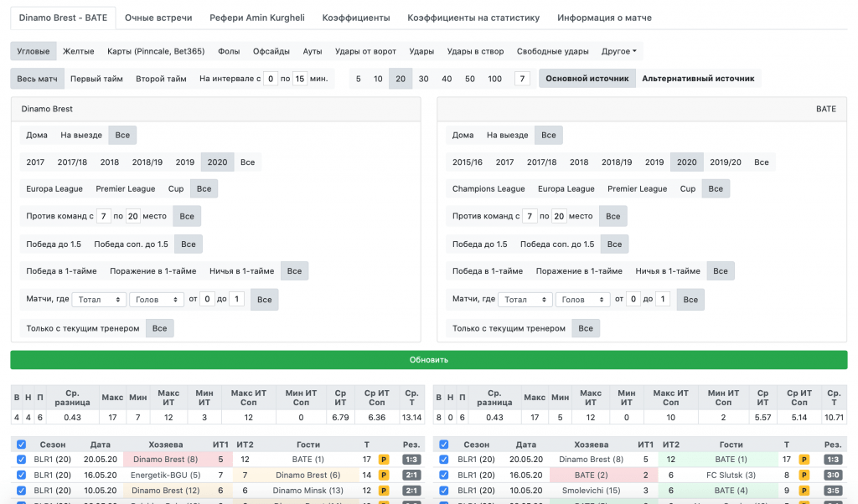
Task: Select the Желтые statistic filter
Action: (x=79, y=51)
